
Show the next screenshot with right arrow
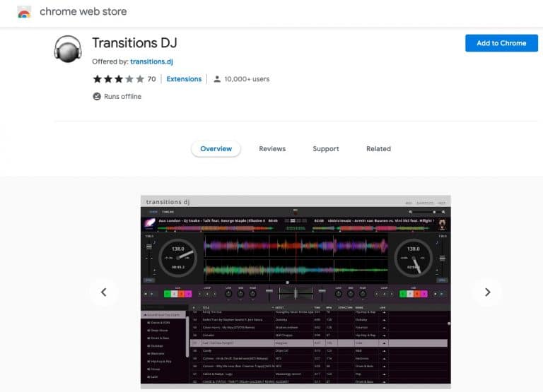488,292
